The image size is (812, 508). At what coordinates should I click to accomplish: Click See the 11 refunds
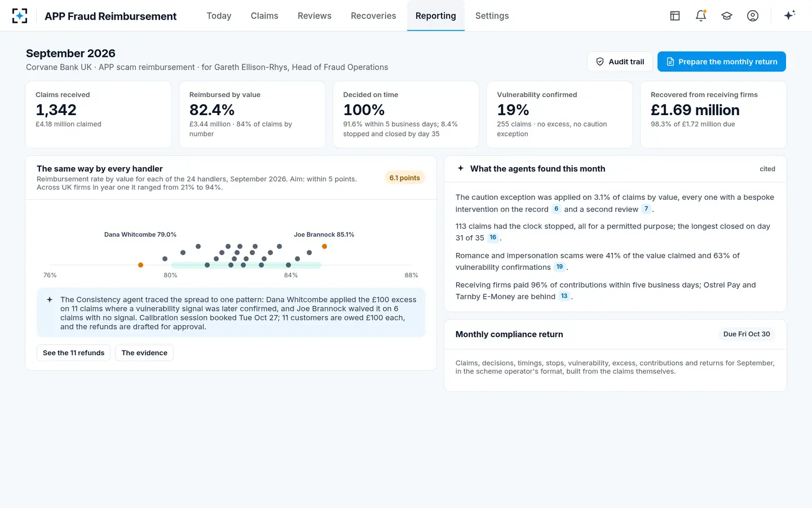click(74, 353)
